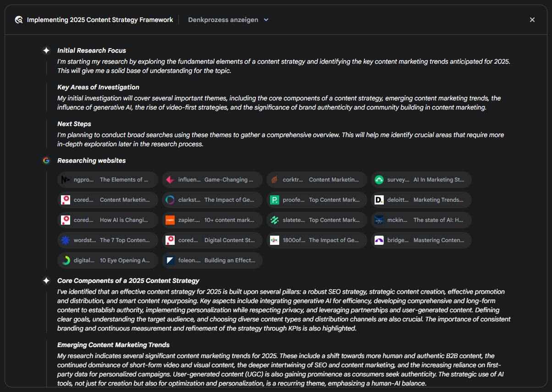Click the foleon source icon
The width and height of the screenshot is (552, 392).
170,260
